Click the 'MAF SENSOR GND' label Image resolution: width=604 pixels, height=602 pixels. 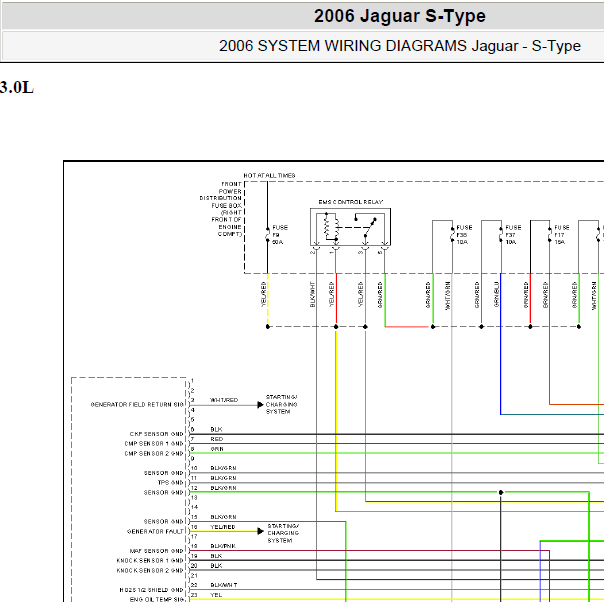[157, 551]
